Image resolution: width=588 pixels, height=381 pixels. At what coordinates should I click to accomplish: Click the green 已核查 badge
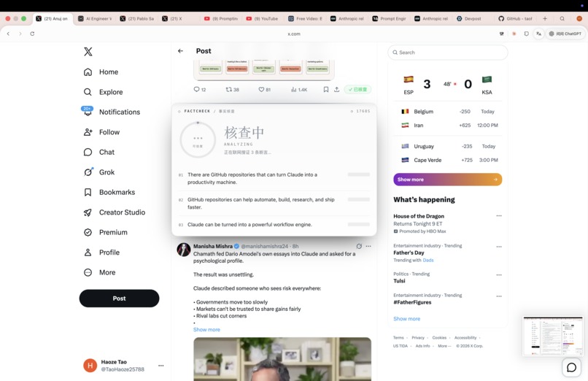(357, 90)
